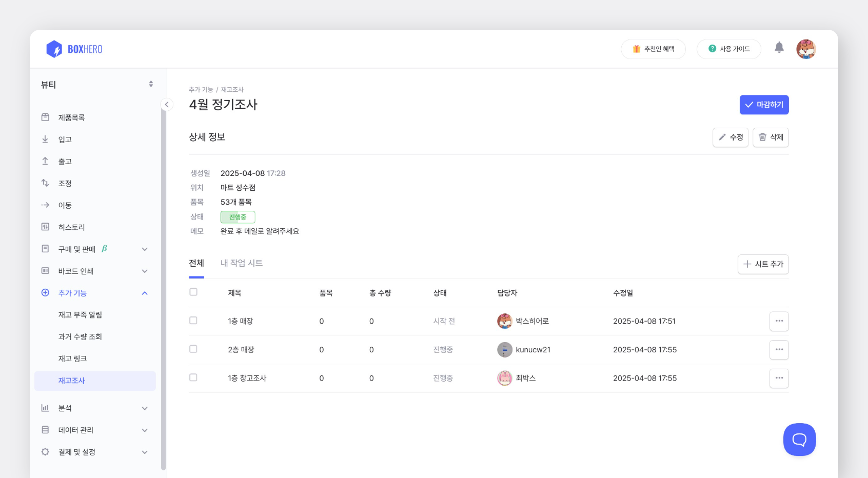This screenshot has height=478, width=868.
Task: Click 박스히어로 assignee avatar
Action: (505, 321)
